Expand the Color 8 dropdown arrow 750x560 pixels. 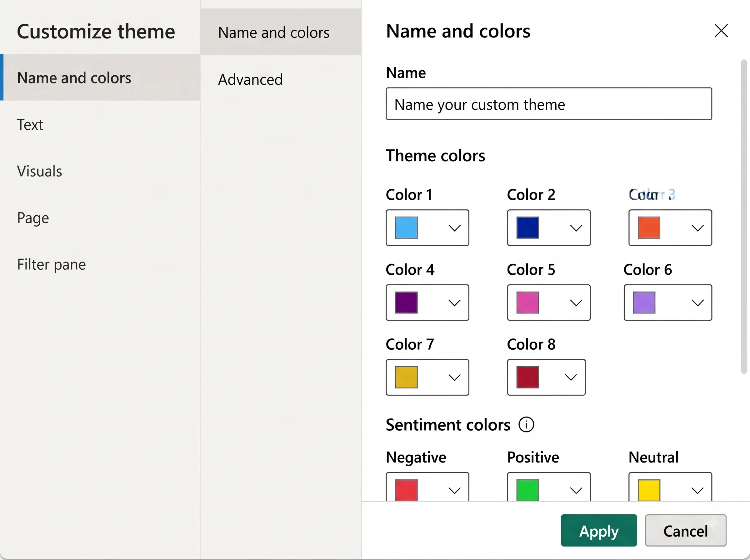pyautogui.click(x=571, y=377)
